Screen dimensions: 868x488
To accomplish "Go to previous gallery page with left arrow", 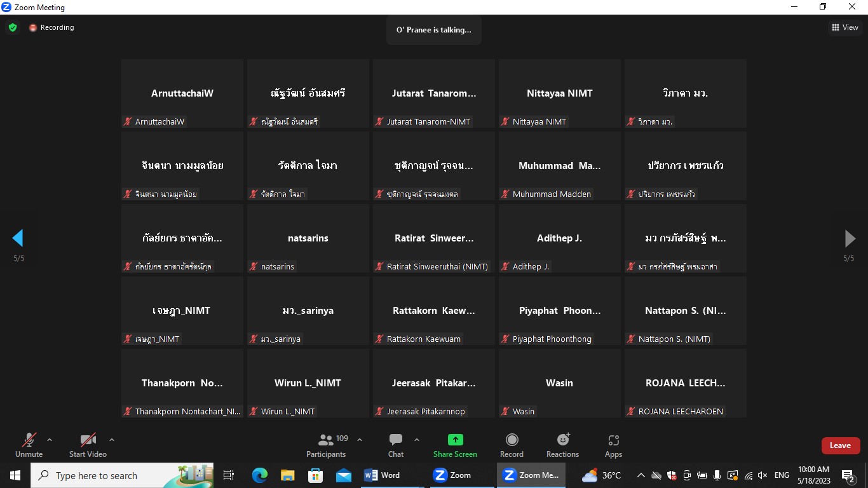I will 18,238.
